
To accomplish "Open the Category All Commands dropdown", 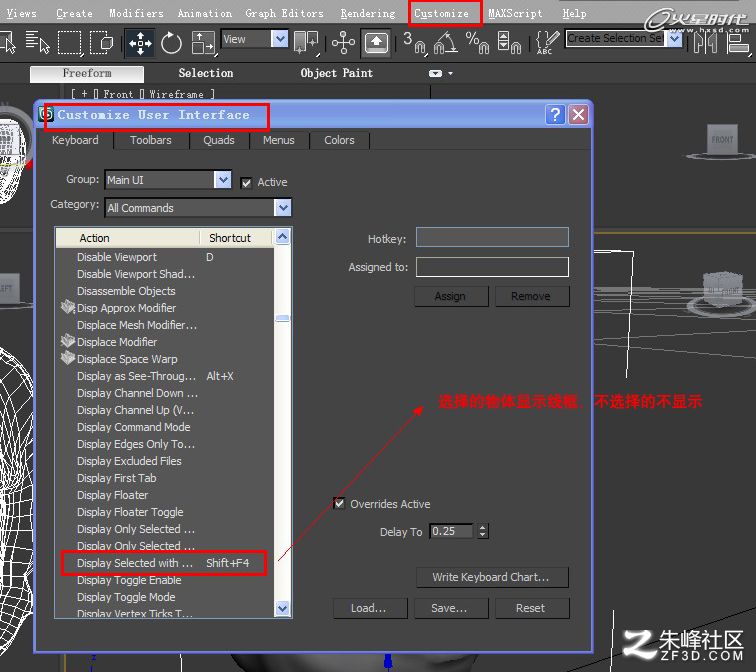I will click(x=283, y=208).
